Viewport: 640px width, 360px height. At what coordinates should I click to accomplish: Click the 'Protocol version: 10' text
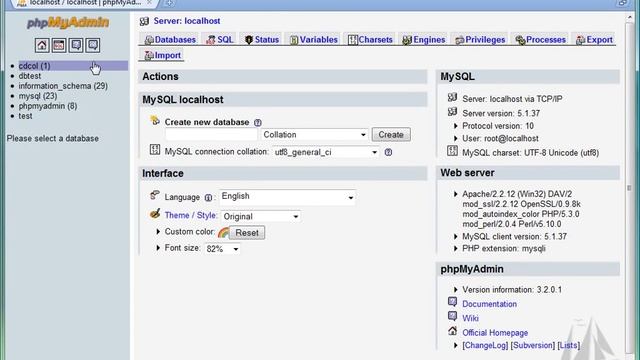click(x=498, y=126)
